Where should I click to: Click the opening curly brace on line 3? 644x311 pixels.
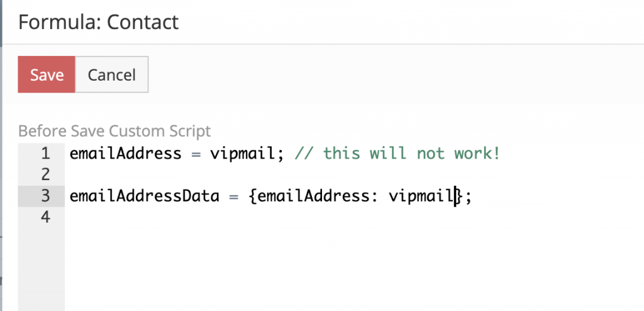point(253,196)
